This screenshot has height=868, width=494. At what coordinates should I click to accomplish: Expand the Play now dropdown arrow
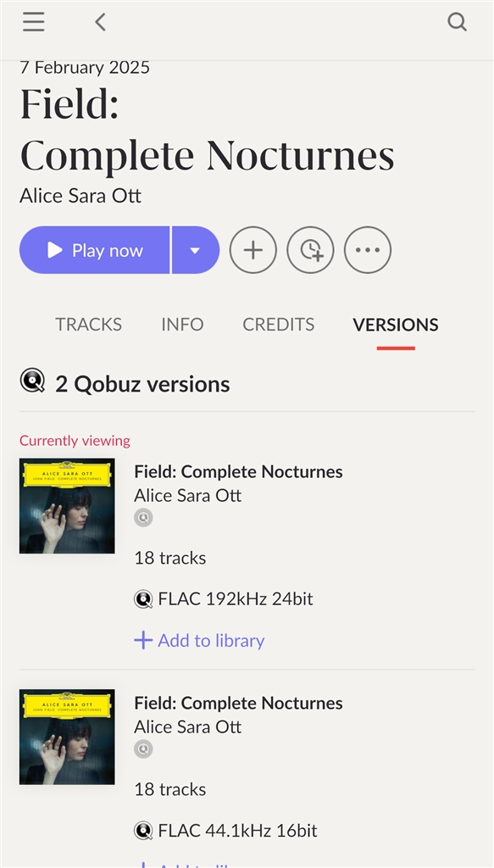click(196, 250)
